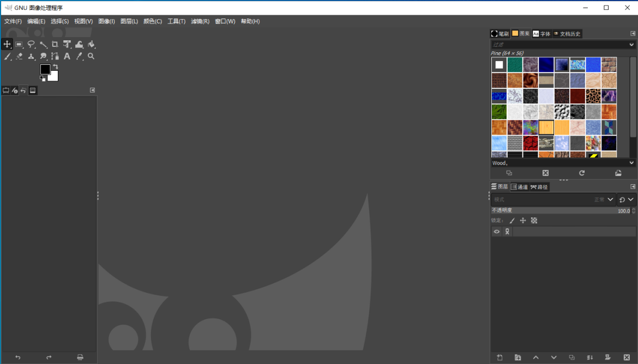Image resolution: width=638 pixels, height=364 pixels.
Task: Switch to the Tool Options tab
Action: point(5,90)
